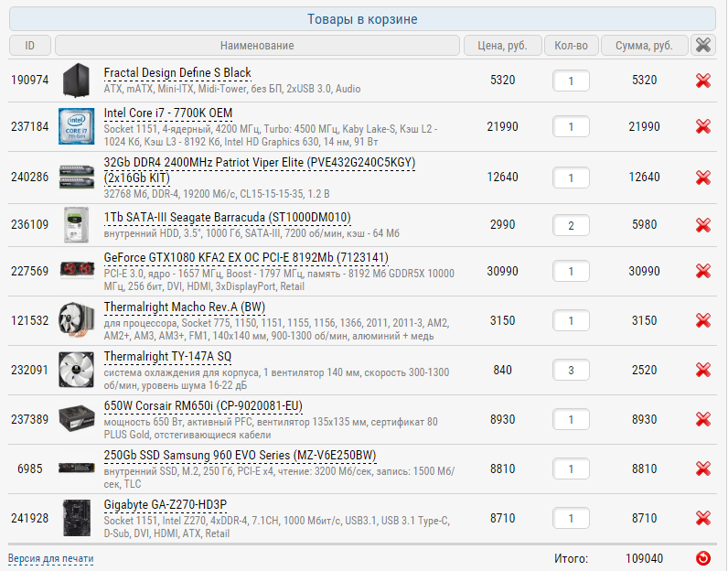Remove Gigabyte GA-Z270-HD3P motherboard
Image resolution: width=728 pixels, height=571 pixels.
point(703,518)
